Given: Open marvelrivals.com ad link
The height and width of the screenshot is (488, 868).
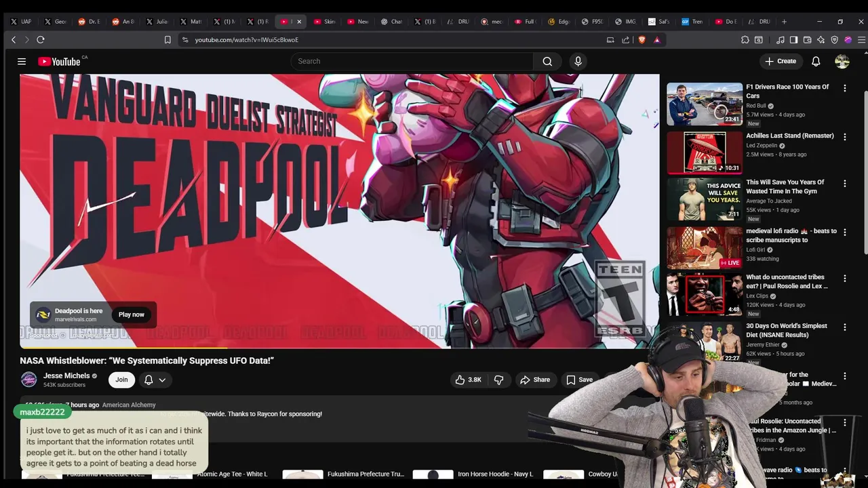Looking at the screenshot, I should click(75, 319).
